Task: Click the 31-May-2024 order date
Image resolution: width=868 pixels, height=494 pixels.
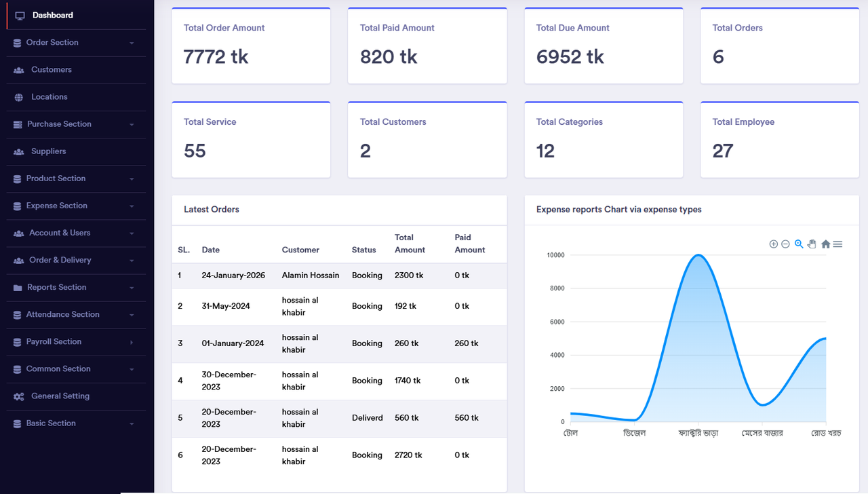Action: click(x=226, y=306)
